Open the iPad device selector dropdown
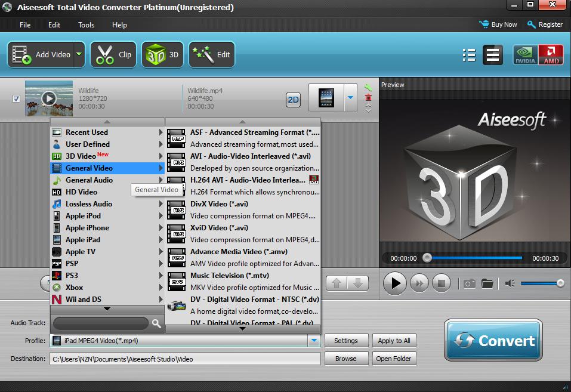This screenshot has height=392, width=571. click(349, 97)
